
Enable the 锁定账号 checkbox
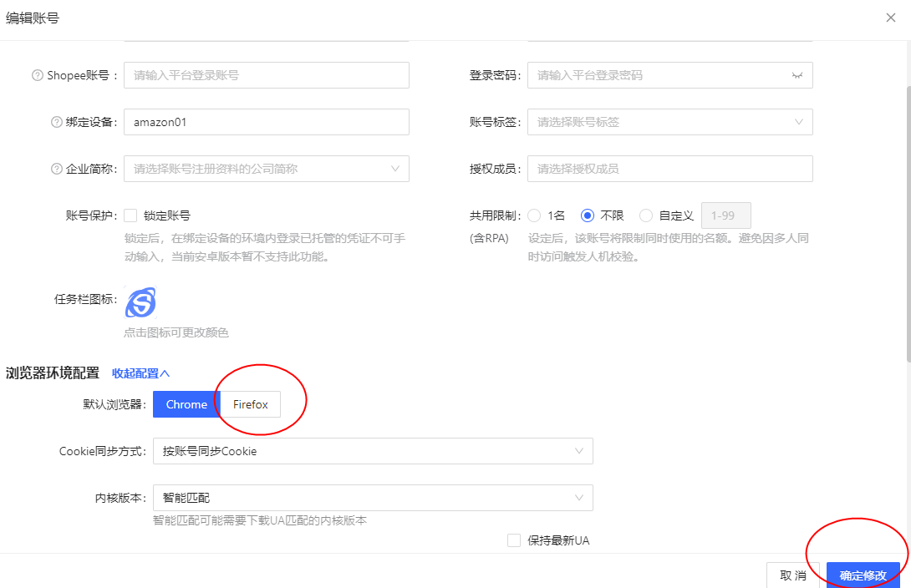point(130,215)
